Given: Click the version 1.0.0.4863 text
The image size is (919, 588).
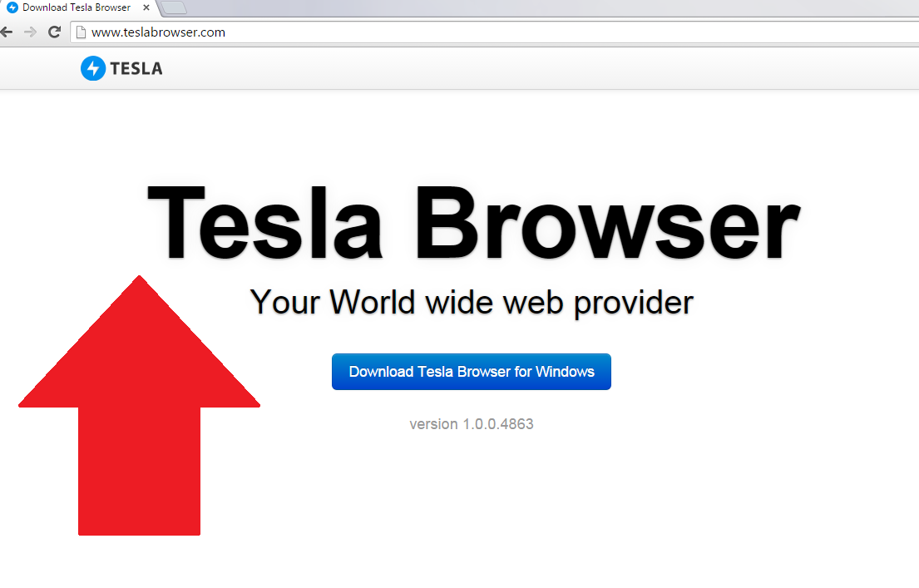Looking at the screenshot, I should [x=472, y=424].
